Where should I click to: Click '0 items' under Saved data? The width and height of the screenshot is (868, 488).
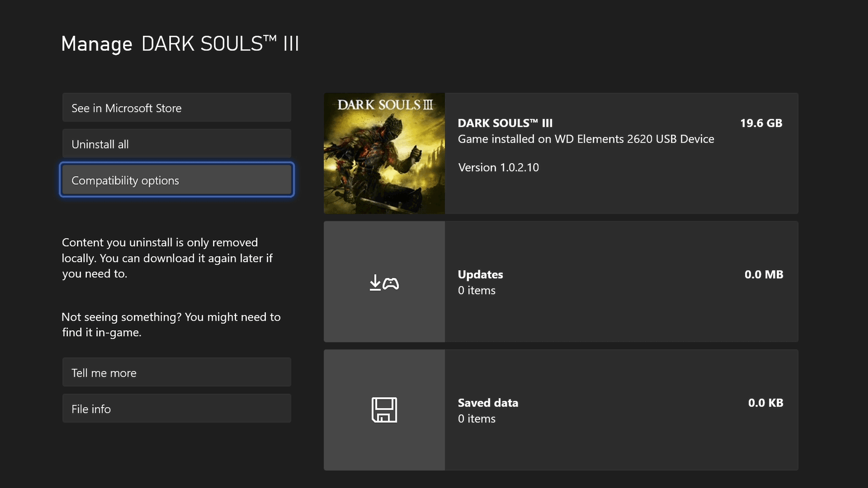pos(476,419)
